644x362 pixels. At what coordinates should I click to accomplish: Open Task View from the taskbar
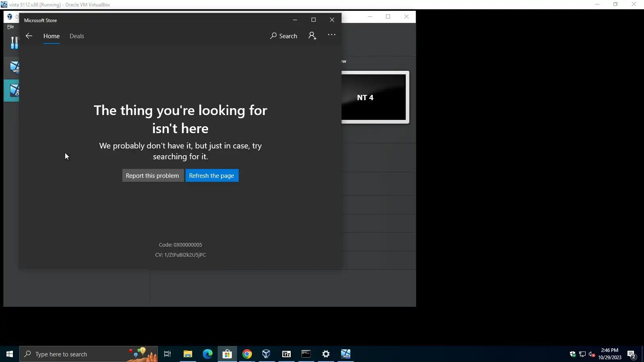167,354
